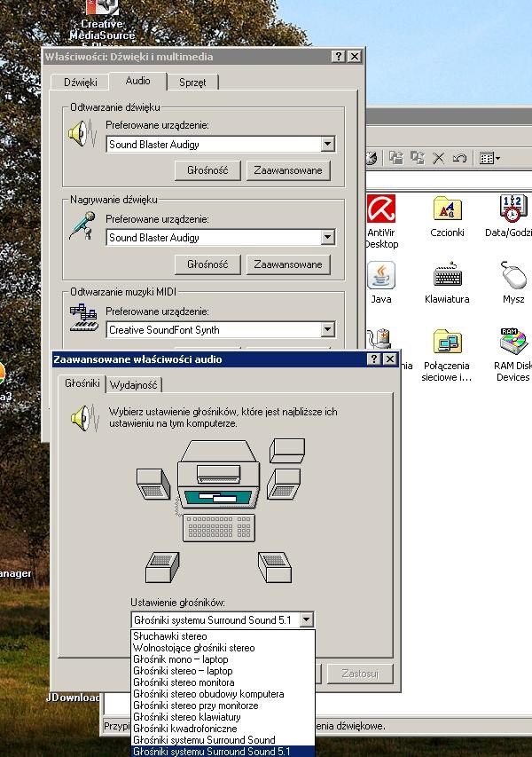Open the RAM Disk Devices icon
Screen dimensions: 532x757
[x=513, y=355]
